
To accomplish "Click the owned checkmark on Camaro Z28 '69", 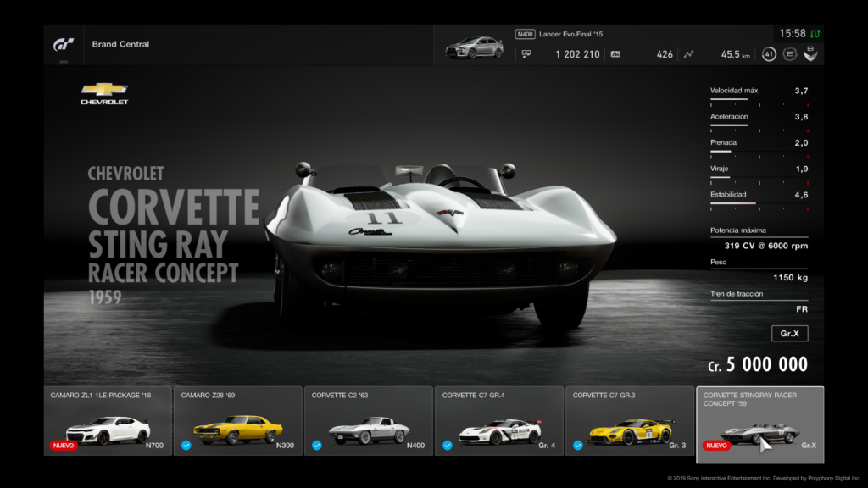I will [186, 446].
